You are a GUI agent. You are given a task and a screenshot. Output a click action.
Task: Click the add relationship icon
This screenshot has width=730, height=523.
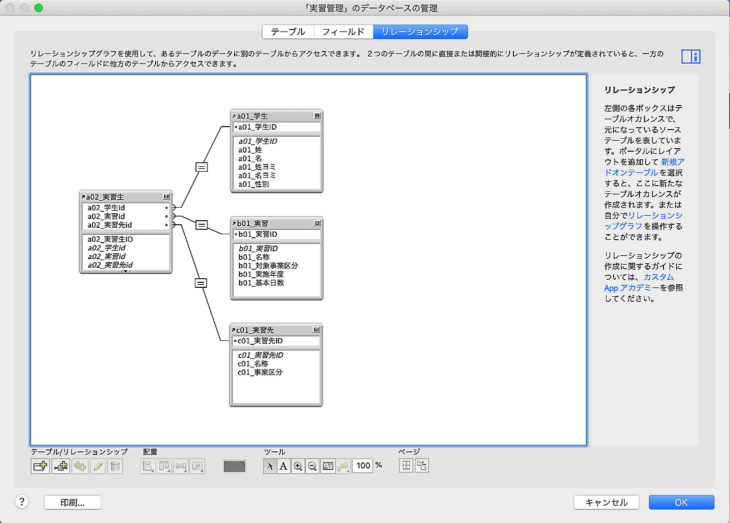pyautogui.click(x=60, y=466)
